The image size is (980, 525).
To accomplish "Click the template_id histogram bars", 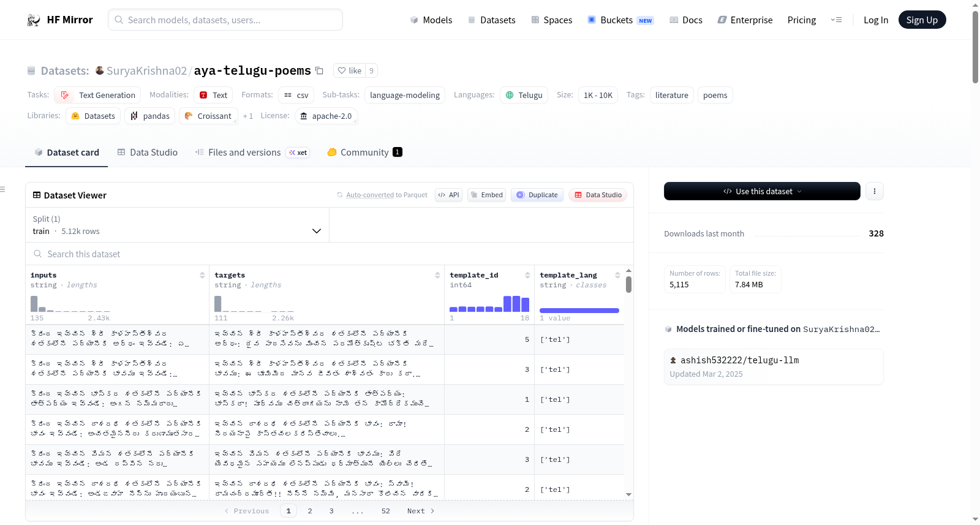I will pyautogui.click(x=489, y=304).
